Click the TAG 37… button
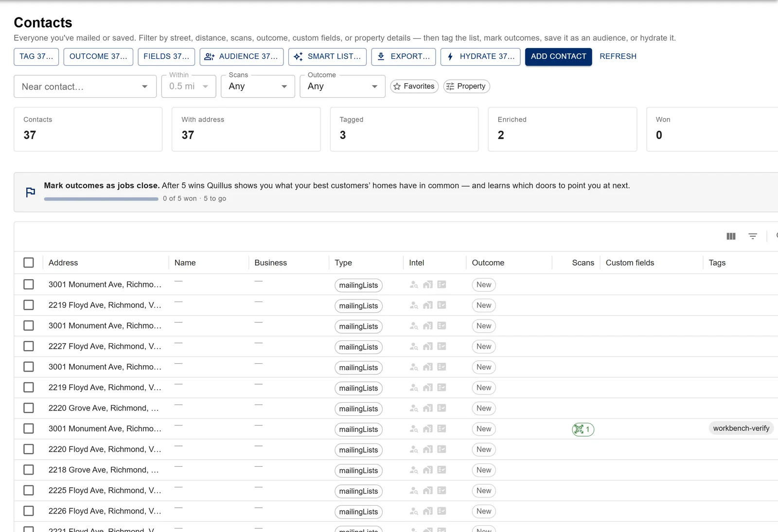Image resolution: width=778 pixels, height=532 pixels. pyautogui.click(x=36, y=56)
